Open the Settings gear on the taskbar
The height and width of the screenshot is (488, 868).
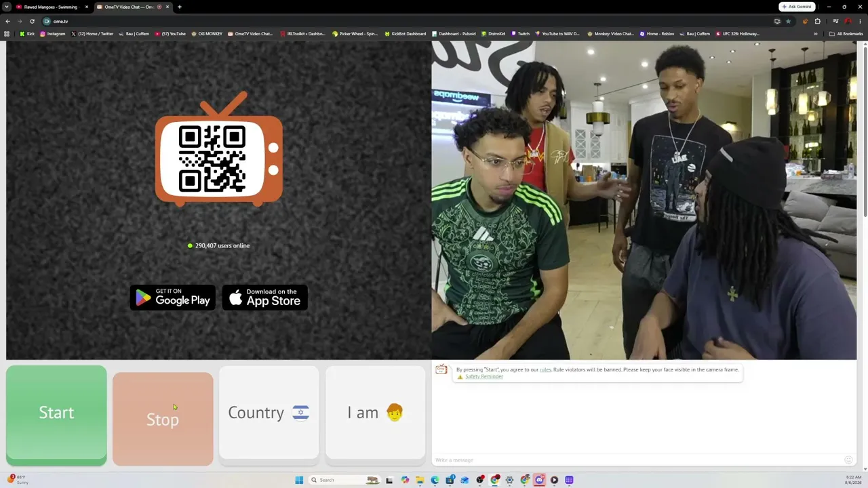[x=509, y=480]
